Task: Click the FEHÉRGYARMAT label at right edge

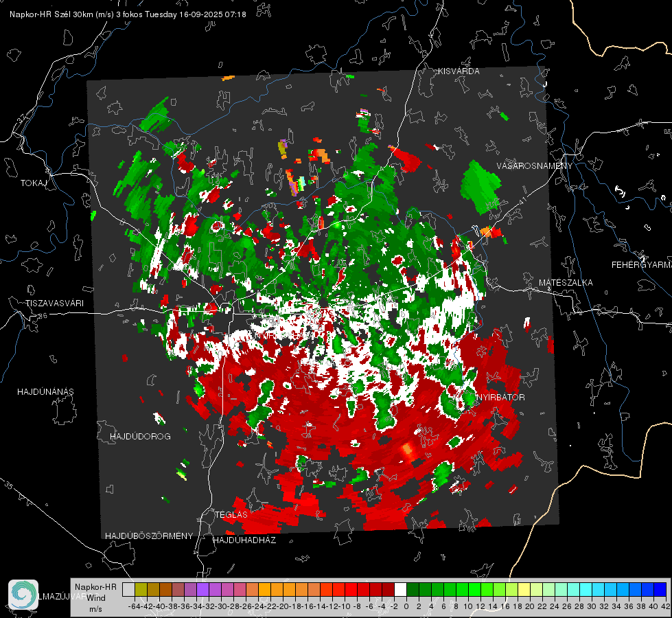Action: coord(642,265)
